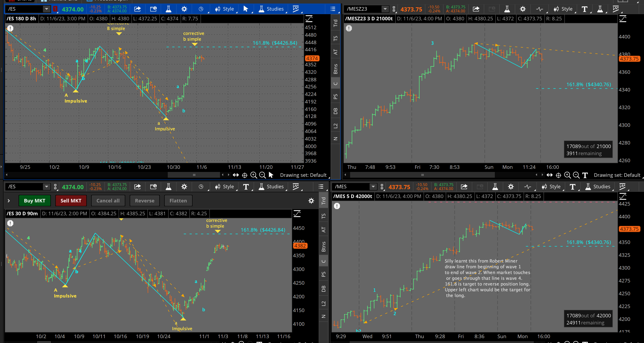
Task: Open Studies menu on /ES 90m chart
Action: [x=271, y=187]
